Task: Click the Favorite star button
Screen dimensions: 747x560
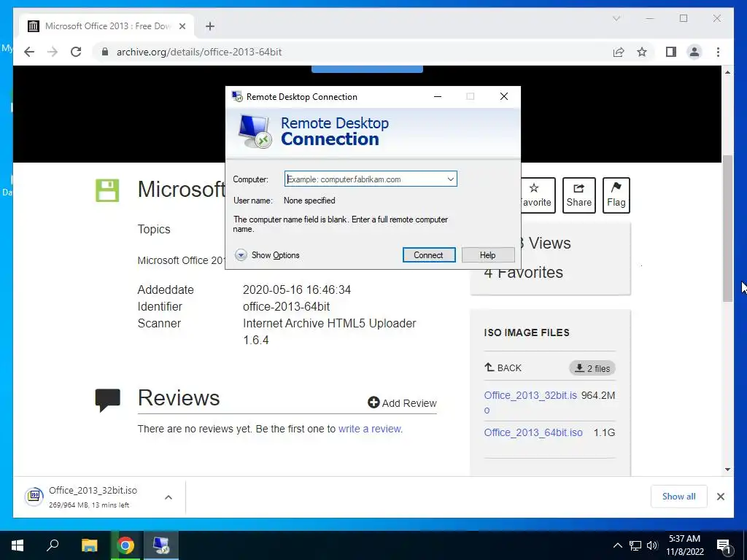Action: (x=538, y=195)
